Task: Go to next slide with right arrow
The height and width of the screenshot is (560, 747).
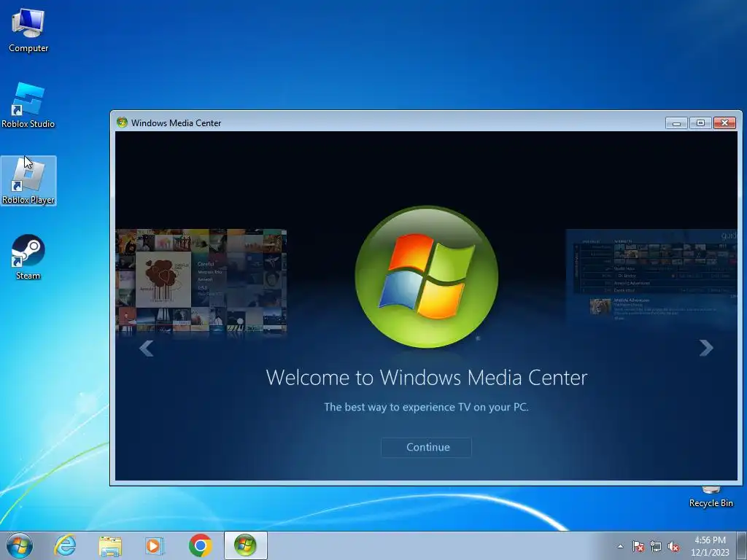Action: coord(706,348)
